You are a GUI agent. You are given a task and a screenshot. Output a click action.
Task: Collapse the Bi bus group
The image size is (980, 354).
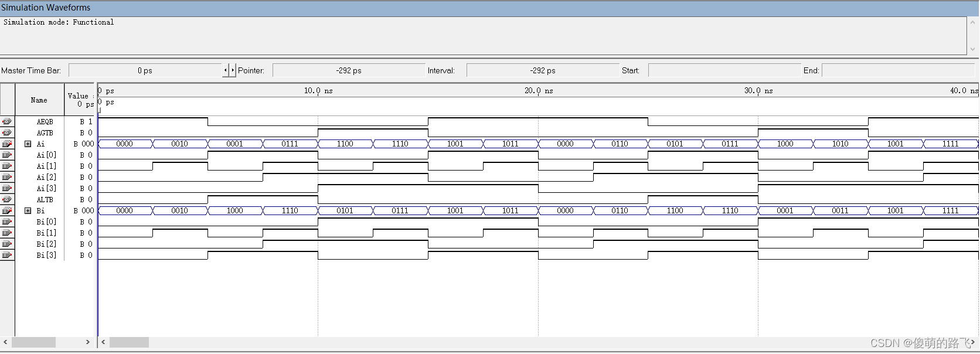tap(28, 210)
